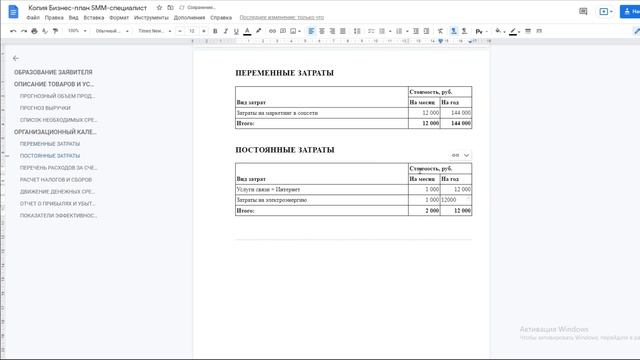Open the highlight color marker tool
The width and height of the screenshot is (640, 360).
258,31
